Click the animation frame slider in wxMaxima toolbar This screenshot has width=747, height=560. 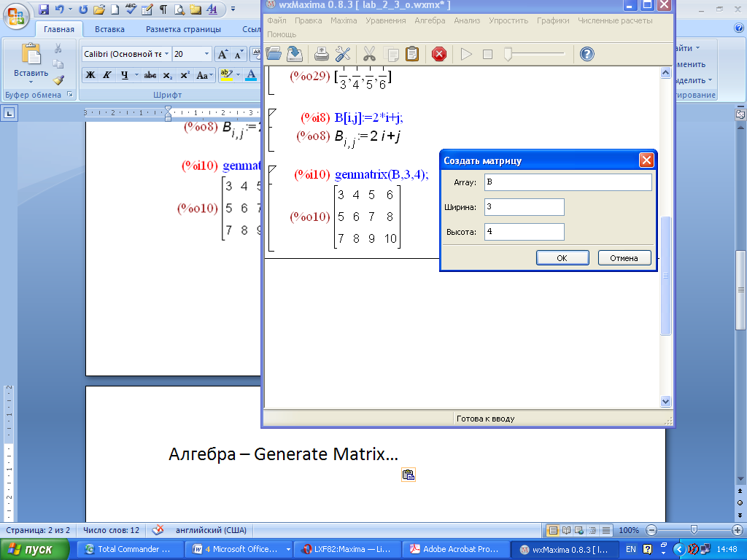click(x=508, y=54)
